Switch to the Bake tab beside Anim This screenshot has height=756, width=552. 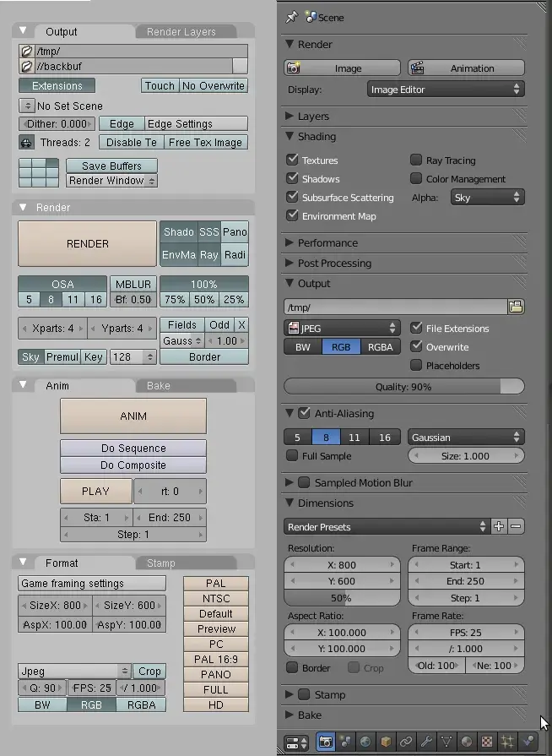(x=159, y=386)
